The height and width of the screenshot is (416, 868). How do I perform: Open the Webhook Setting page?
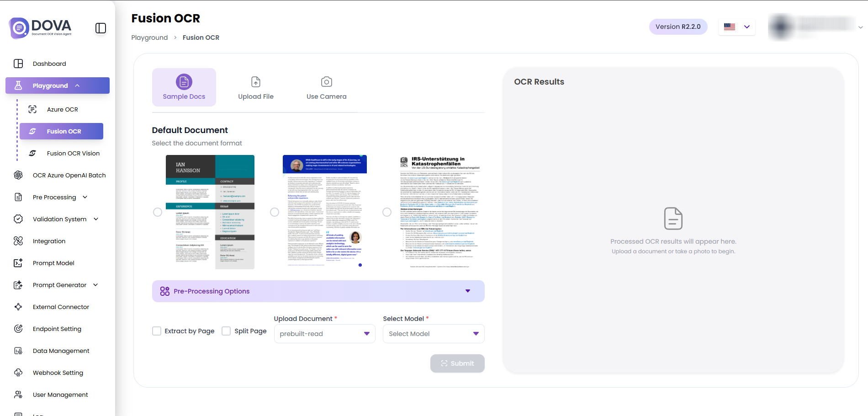point(58,373)
